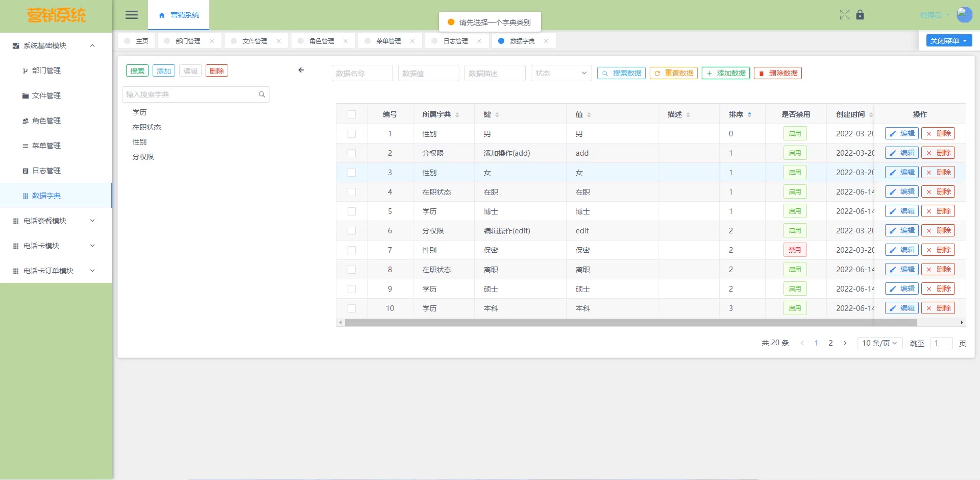The image size is (980, 480).
Task: Close the 文件管理 tab
Action: pyautogui.click(x=279, y=41)
